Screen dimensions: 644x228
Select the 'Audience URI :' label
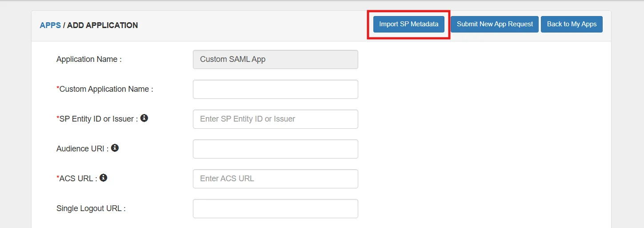click(83, 149)
